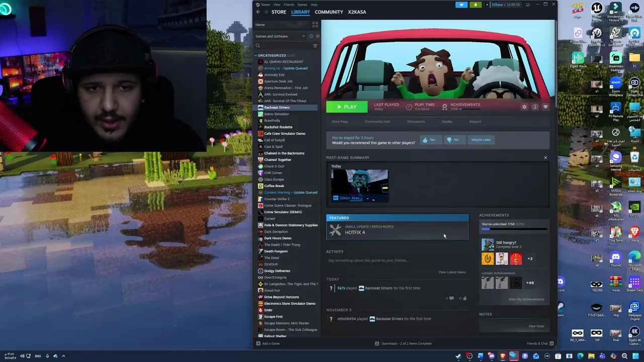Open the Guides link
Image resolution: width=644 pixels, height=362 pixels.
click(x=447, y=122)
